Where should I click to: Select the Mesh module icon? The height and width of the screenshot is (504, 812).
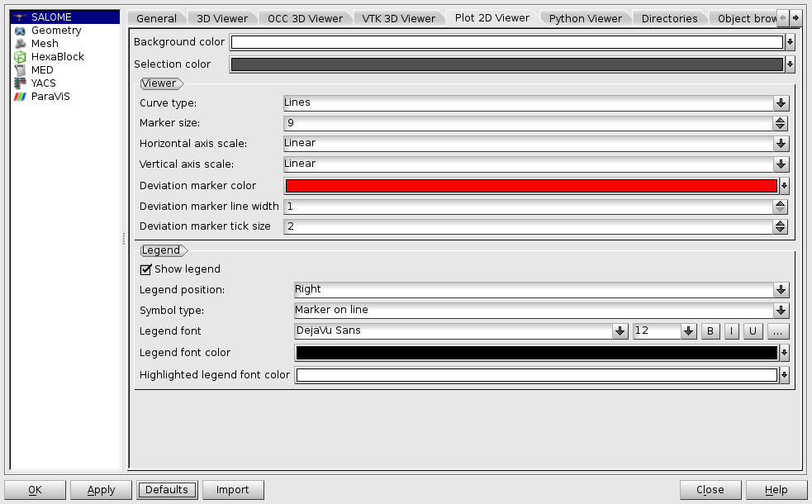pyautogui.click(x=18, y=43)
